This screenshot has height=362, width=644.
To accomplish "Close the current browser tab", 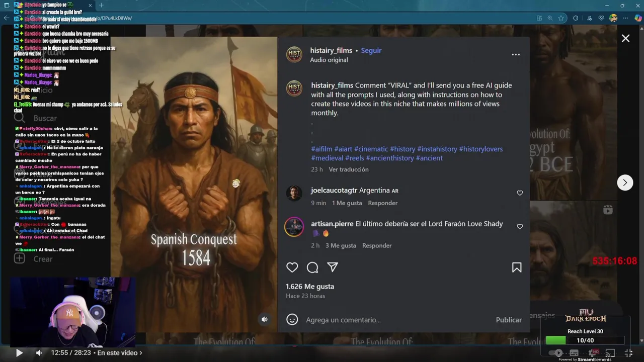I will (x=91, y=5).
